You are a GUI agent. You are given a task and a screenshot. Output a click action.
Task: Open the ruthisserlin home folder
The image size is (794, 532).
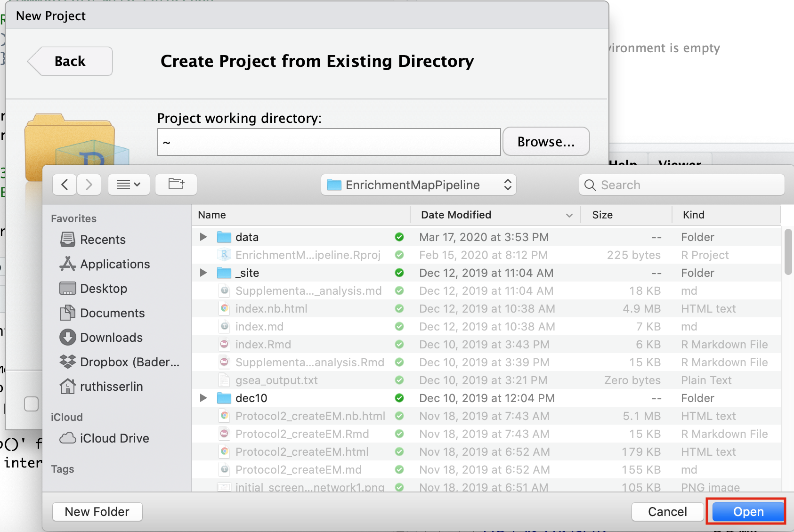(112, 386)
